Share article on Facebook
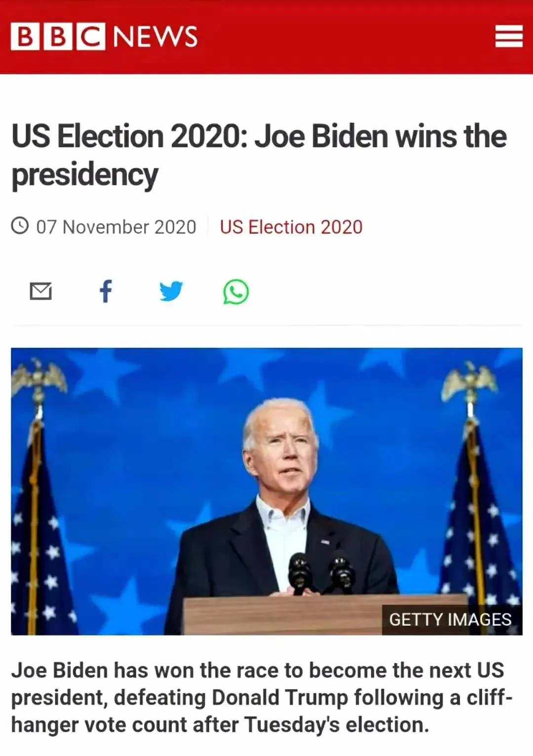Screen dimensions: 533x756 coord(106,291)
